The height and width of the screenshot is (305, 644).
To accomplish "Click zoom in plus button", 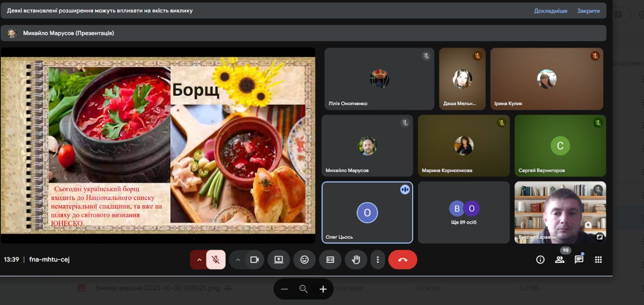I will [x=323, y=289].
